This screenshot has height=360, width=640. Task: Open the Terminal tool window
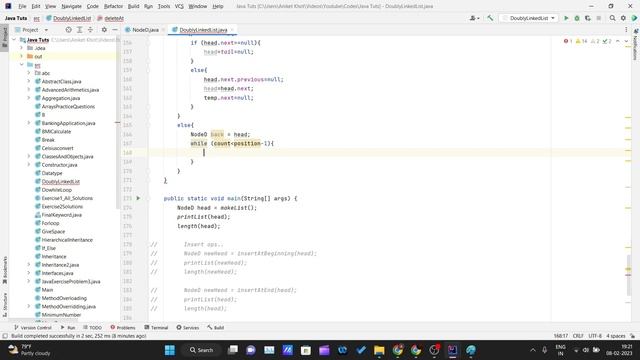[x=156, y=327]
